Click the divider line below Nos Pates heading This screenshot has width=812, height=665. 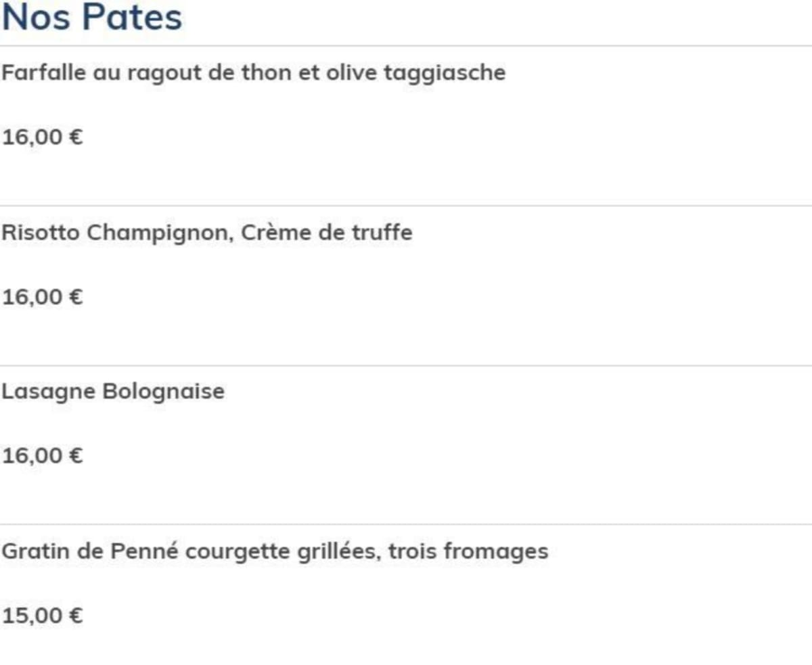click(406, 46)
